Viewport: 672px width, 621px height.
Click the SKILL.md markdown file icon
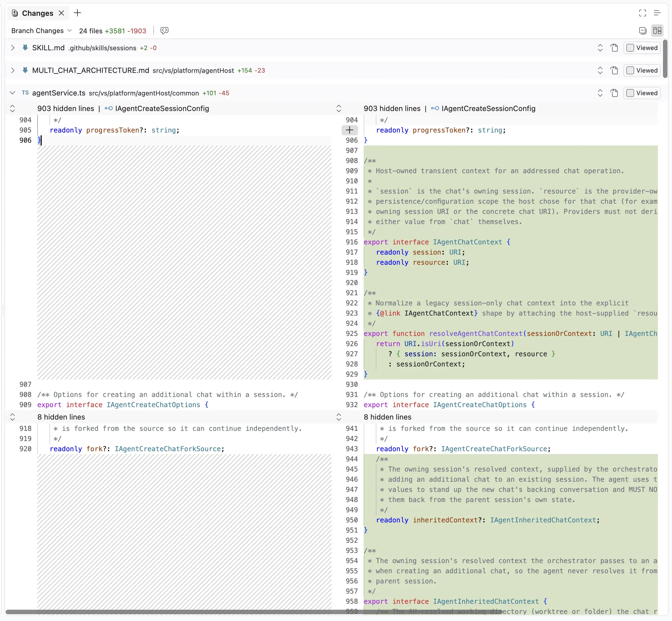point(25,47)
